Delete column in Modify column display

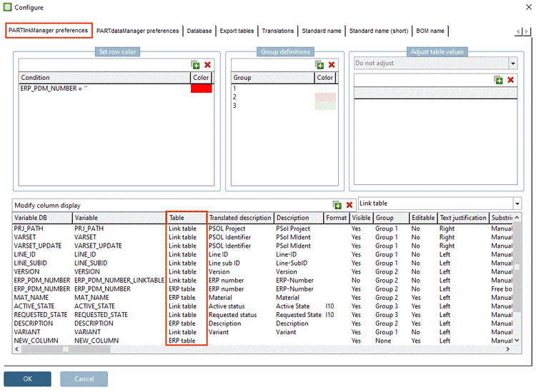(x=349, y=205)
